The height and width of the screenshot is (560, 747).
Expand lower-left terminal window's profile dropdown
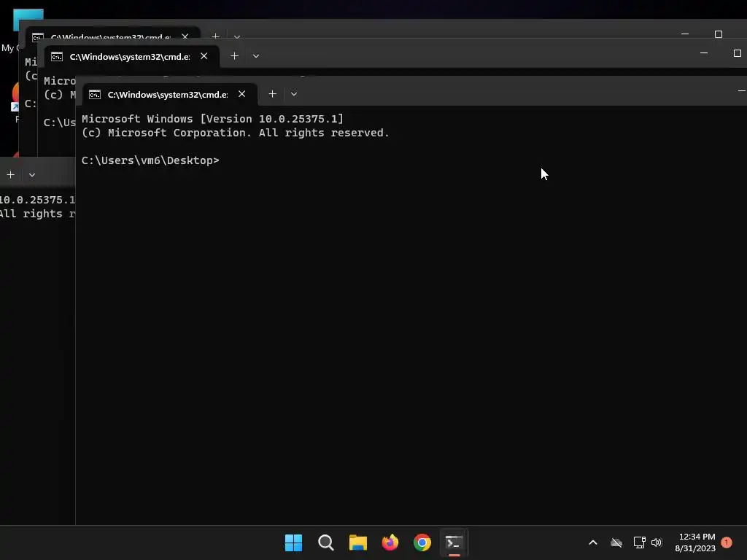pos(32,175)
